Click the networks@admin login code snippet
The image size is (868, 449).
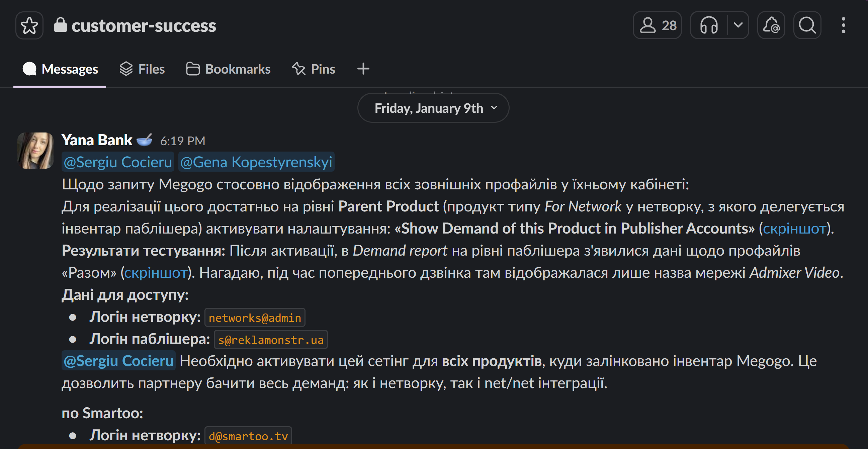pos(255,318)
